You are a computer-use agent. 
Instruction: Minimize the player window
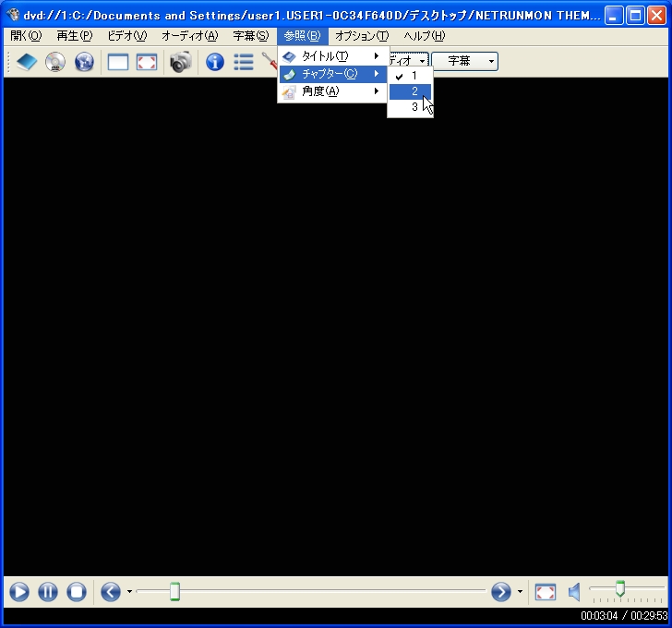[x=614, y=16]
